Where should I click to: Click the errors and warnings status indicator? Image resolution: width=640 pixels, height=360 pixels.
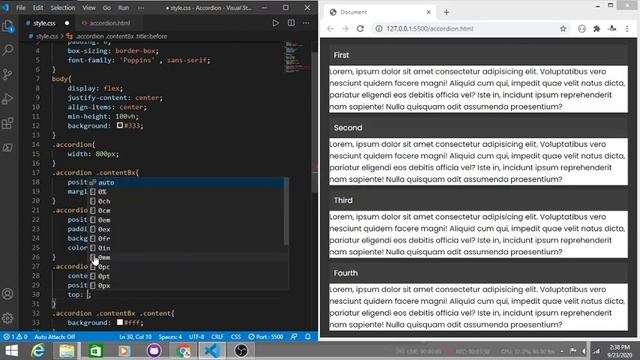(x=15, y=337)
